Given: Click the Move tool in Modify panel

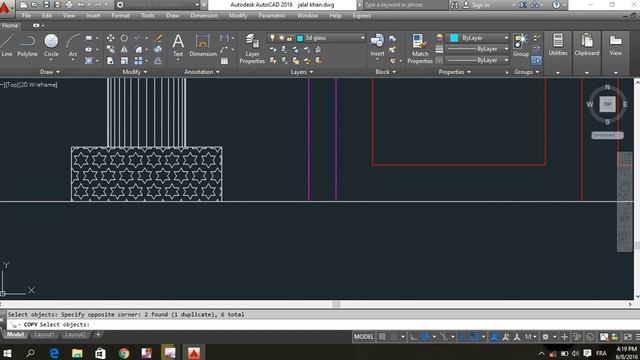Looking at the screenshot, I should pos(111,38).
